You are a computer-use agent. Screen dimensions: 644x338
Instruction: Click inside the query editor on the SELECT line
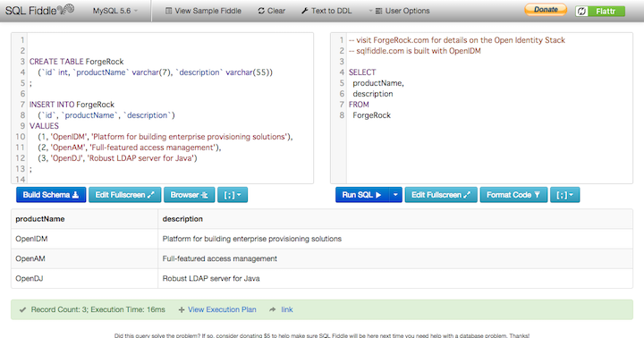(362, 72)
